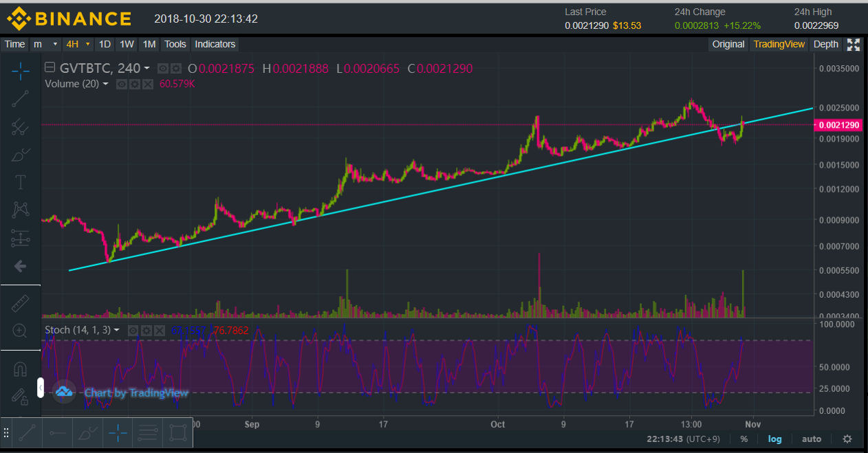Switch to the Original chart view
This screenshot has width=868, height=453.
(728, 44)
